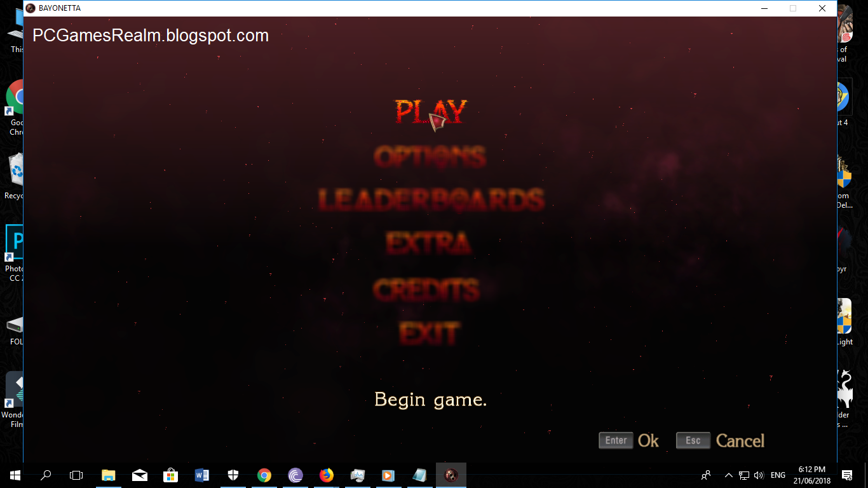Select the Recycle Bin desktop icon
The image size is (868, 488).
tap(14, 176)
